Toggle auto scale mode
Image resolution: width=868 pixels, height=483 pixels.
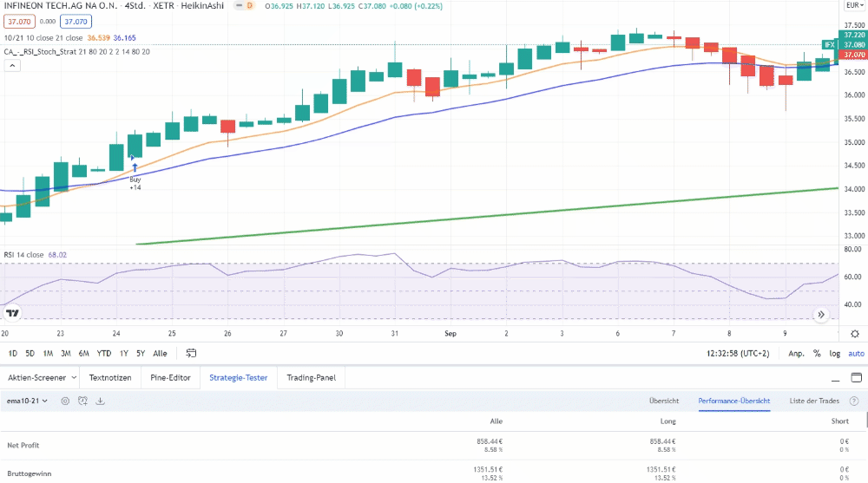856,354
